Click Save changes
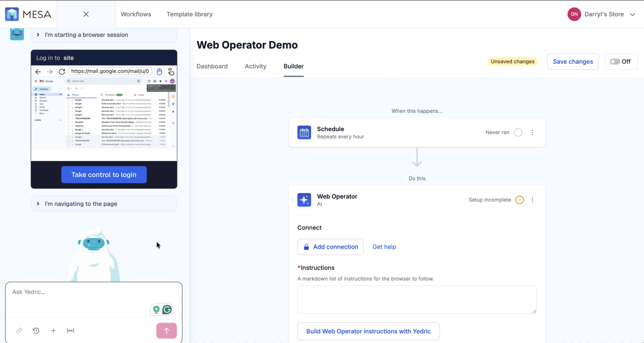 point(573,62)
